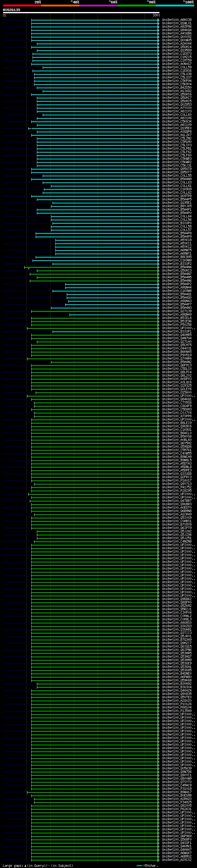Select the UniRef100_B6ACL0 label
The height and width of the screenshot is (868, 197).
[x=177, y=433]
